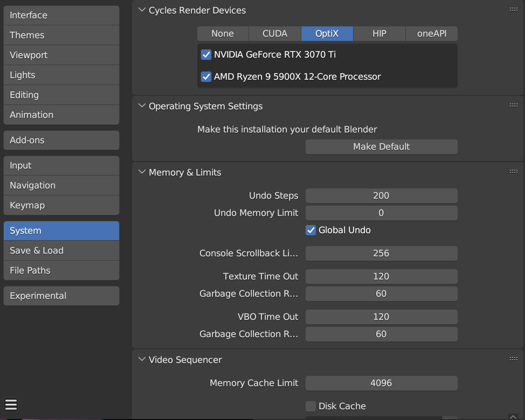Collapse the Video Sequencer panel
The height and width of the screenshot is (420, 525).
[142, 360]
